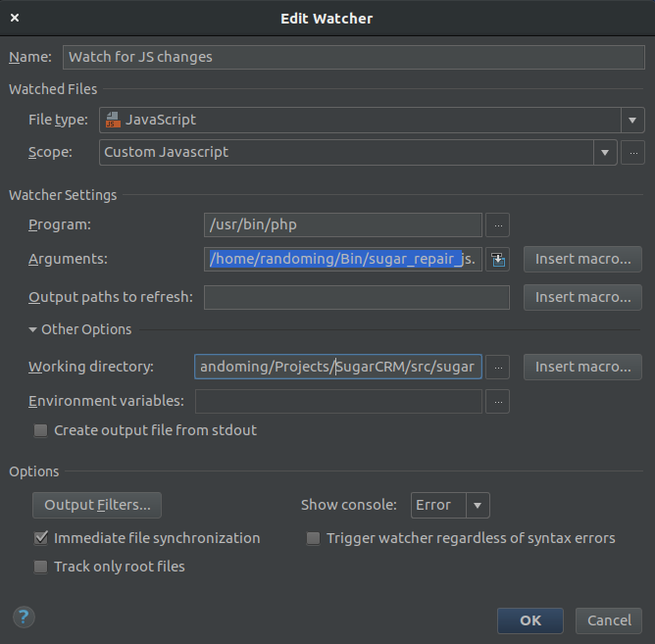Click the Output paths to refresh field
This screenshot has height=644, width=655.
click(356, 297)
